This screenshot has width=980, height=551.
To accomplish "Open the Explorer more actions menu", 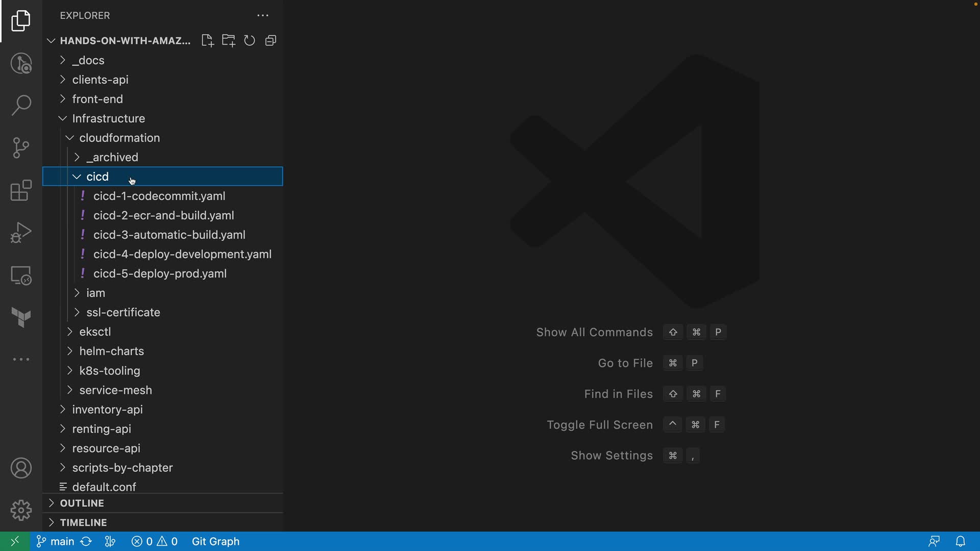I will pos(263,16).
